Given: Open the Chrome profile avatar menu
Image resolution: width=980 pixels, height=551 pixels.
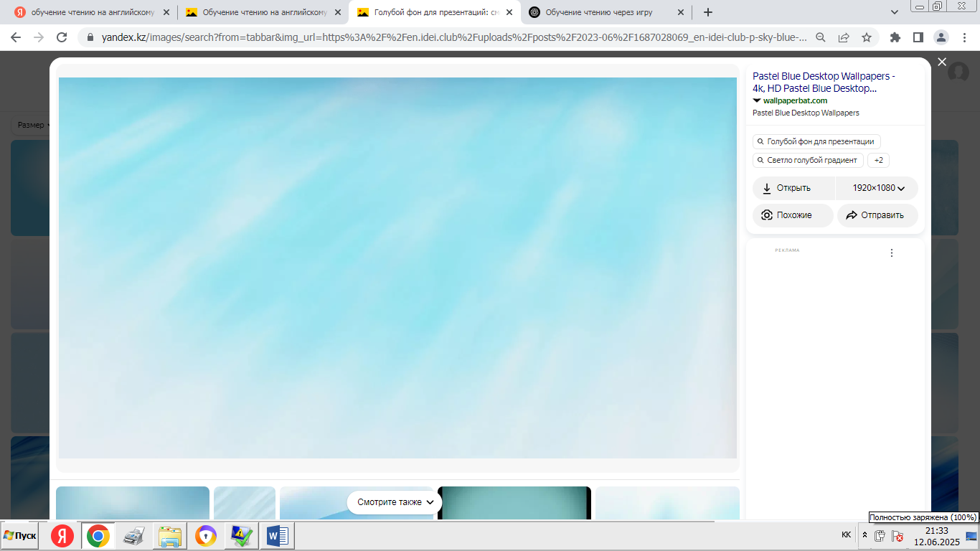Looking at the screenshot, I should pyautogui.click(x=941, y=37).
